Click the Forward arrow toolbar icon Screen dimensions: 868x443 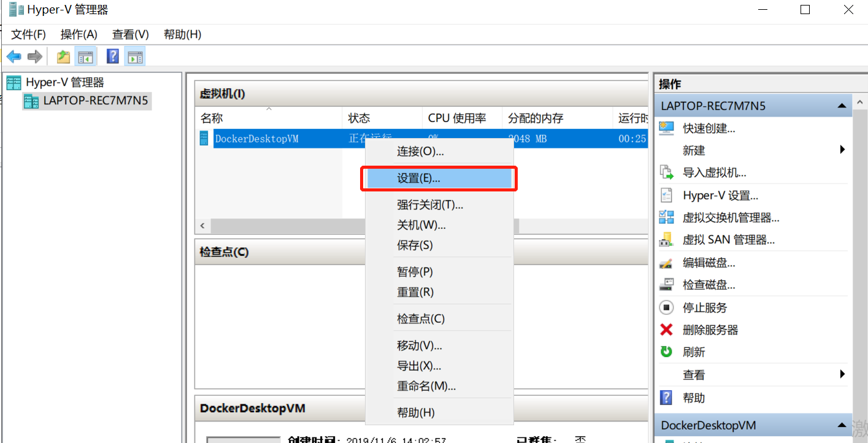(x=35, y=57)
